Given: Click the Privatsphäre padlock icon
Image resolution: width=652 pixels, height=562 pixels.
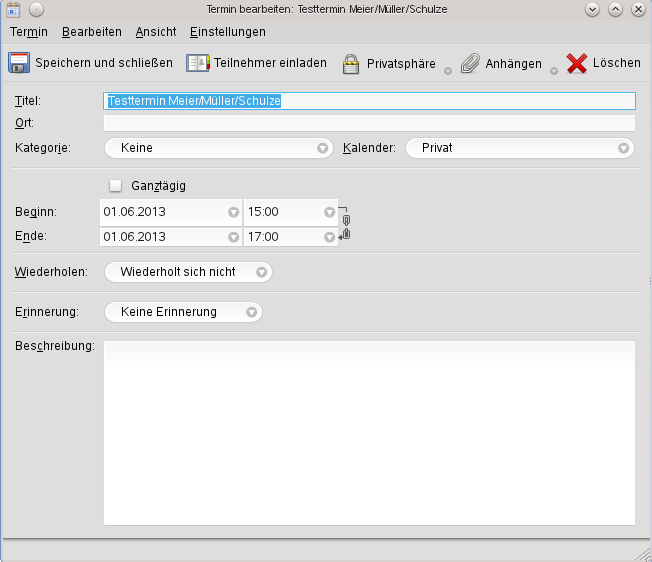Looking at the screenshot, I should (351, 64).
